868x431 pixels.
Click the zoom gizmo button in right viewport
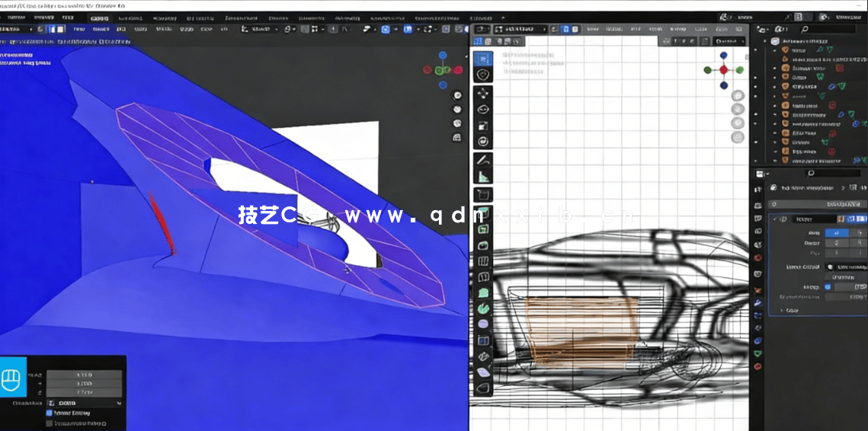pos(738,95)
